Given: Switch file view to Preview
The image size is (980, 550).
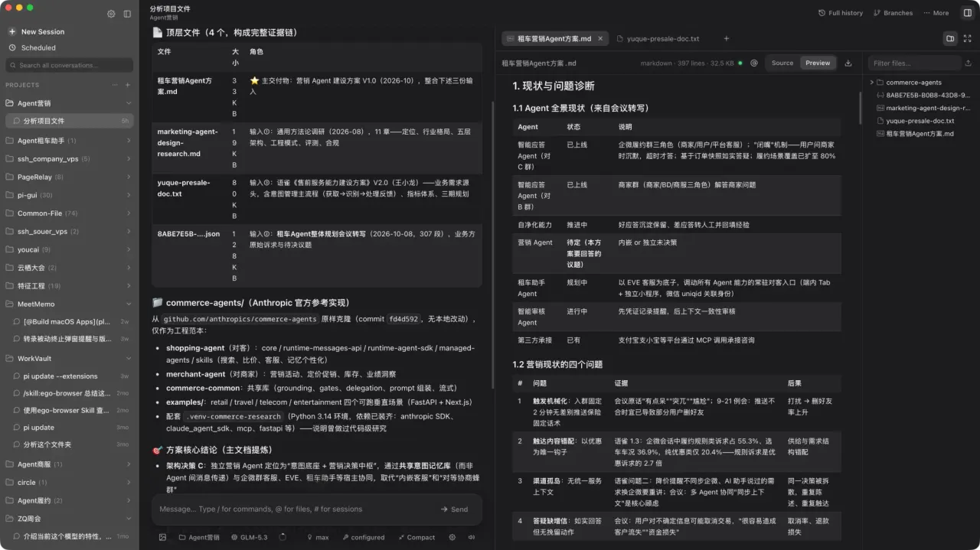Looking at the screenshot, I should point(818,63).
